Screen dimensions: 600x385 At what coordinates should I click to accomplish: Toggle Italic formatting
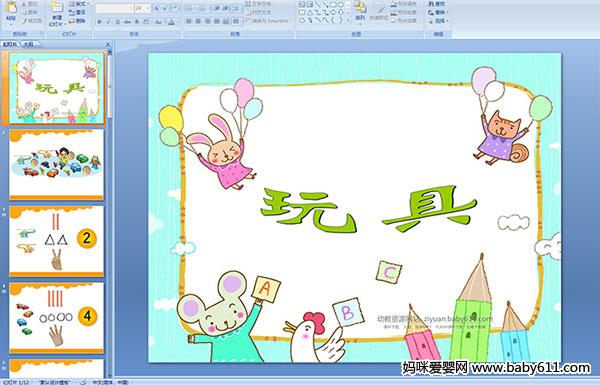(x=109, y=22)
